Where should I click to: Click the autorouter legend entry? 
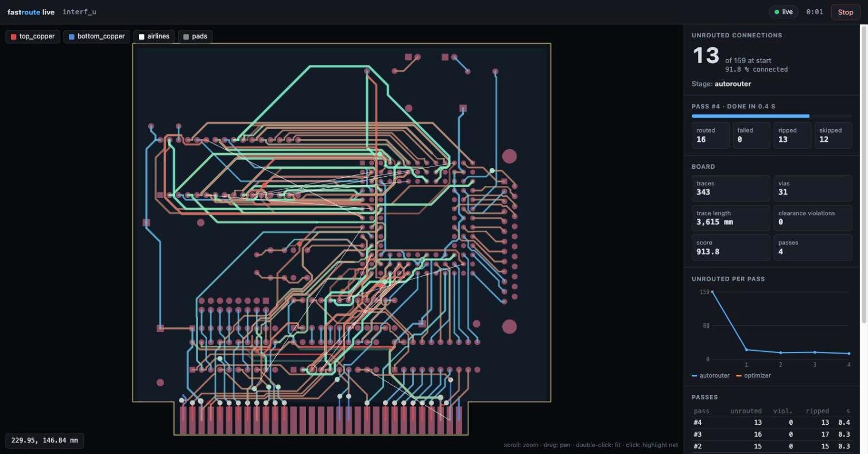click(x=711, y=376)
